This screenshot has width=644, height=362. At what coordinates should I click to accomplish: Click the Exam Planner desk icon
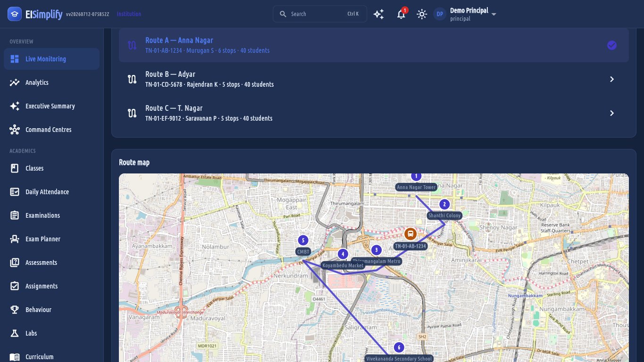coord(15,239)
